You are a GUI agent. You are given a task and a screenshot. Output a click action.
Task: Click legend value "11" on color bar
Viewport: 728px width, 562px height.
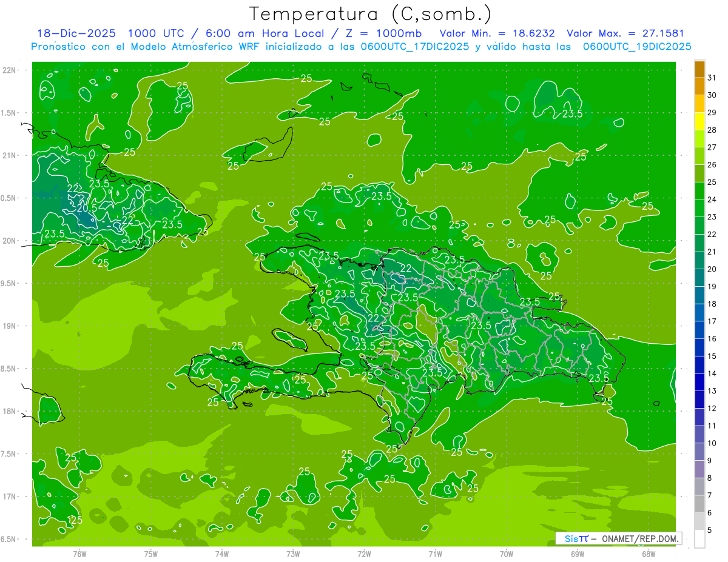tap(712, 426)
